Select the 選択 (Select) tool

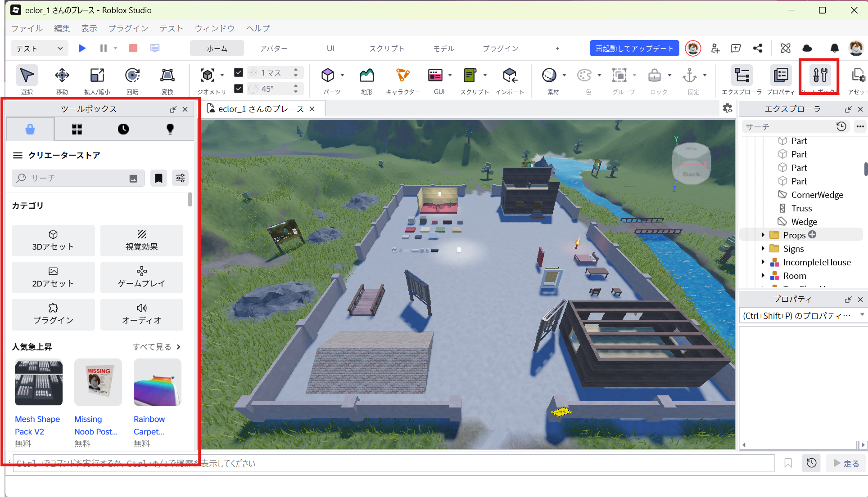pyautogui.click(x=27, y=80)
